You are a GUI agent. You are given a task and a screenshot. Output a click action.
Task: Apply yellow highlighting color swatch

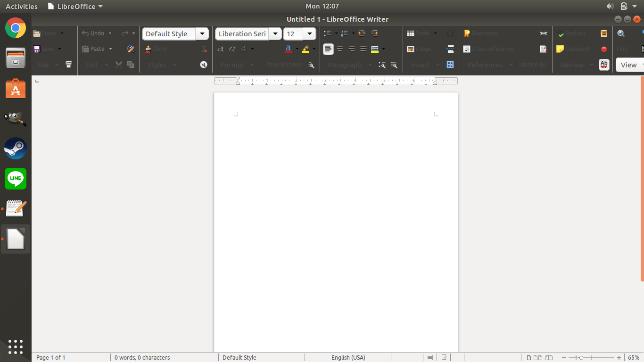click(305, 49)
